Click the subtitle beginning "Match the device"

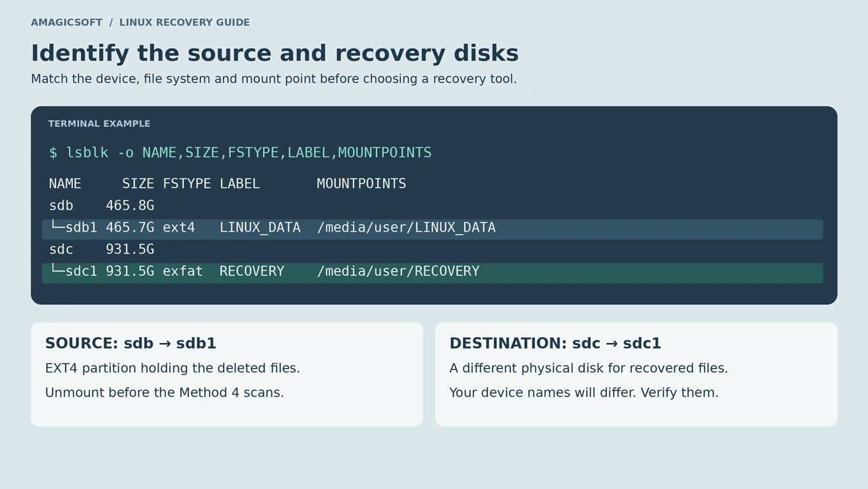pyautogui.click(x=274, y=79)
